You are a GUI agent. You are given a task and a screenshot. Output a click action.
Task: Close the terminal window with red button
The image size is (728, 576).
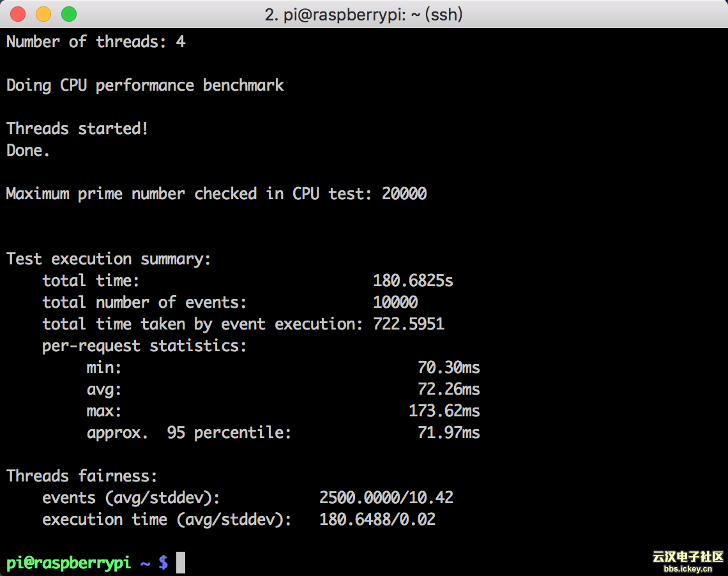(x=19, y=13)
